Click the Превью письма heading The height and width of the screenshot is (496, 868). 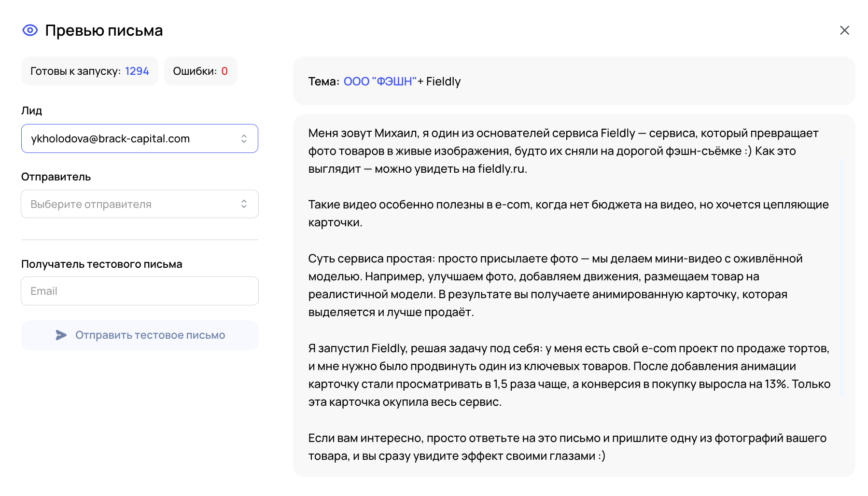pos(104,30)
